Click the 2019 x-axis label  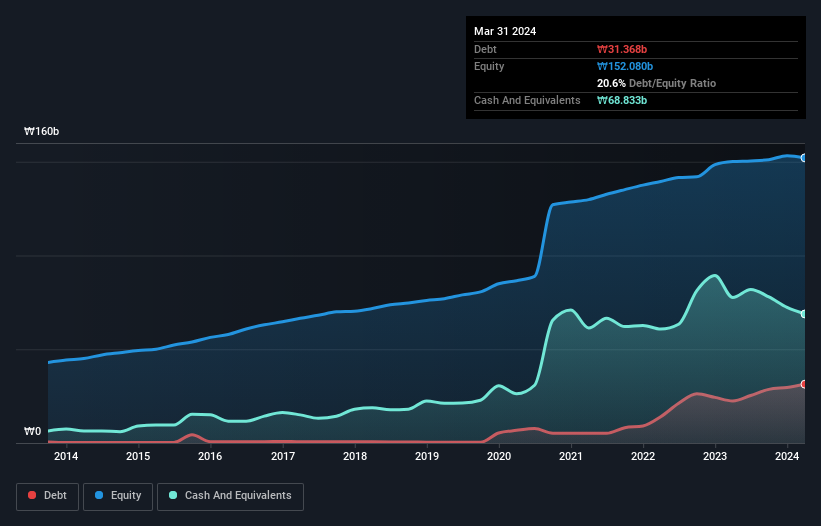pos(427,456)
